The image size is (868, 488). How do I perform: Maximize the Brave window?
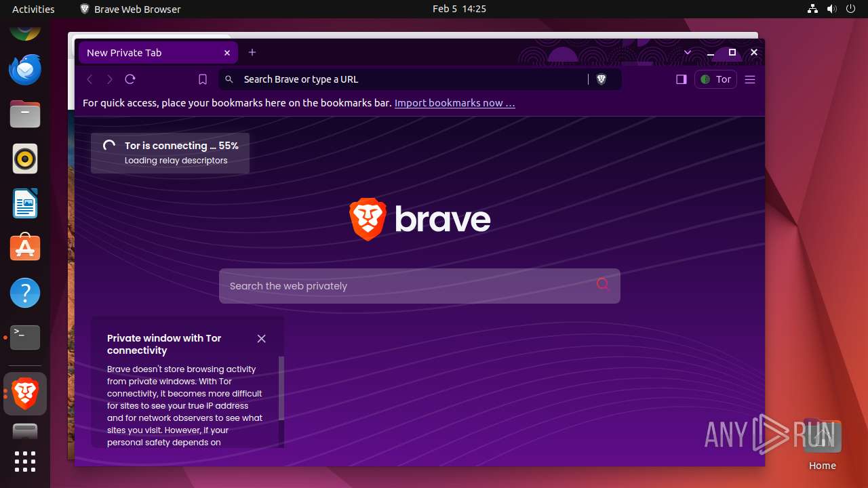coord(732,52)
